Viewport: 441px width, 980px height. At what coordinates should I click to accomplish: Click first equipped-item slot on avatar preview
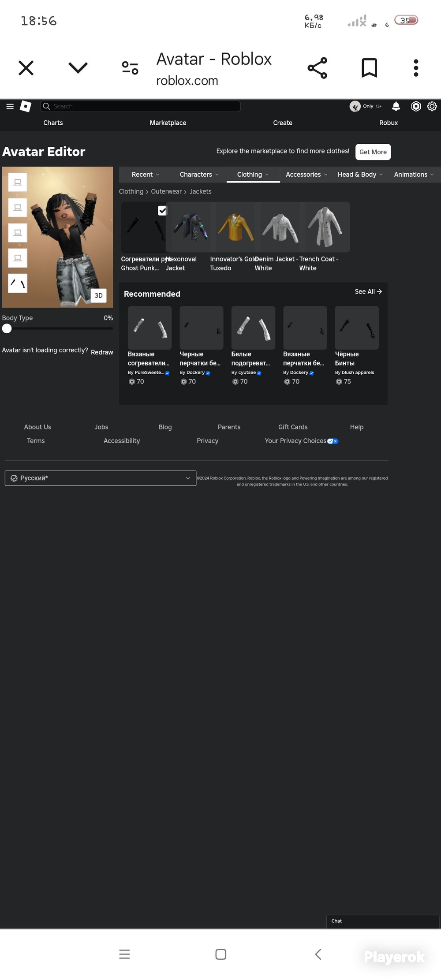point(18,182)
